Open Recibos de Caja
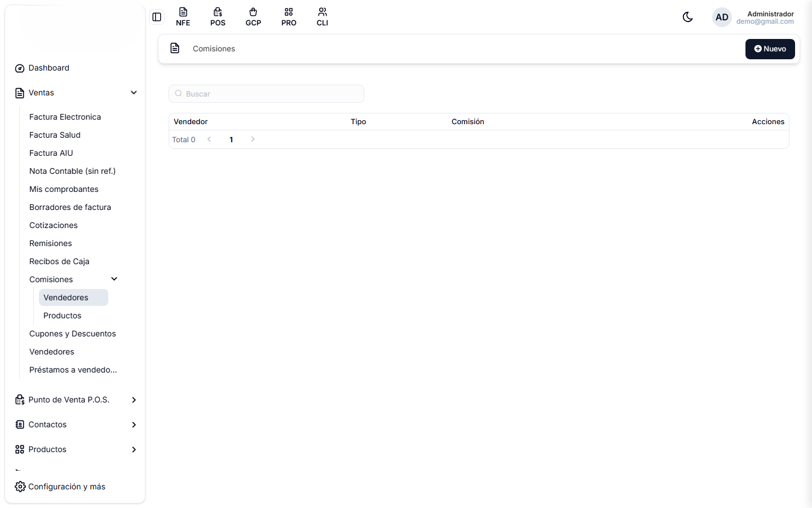 click(59, 261)
